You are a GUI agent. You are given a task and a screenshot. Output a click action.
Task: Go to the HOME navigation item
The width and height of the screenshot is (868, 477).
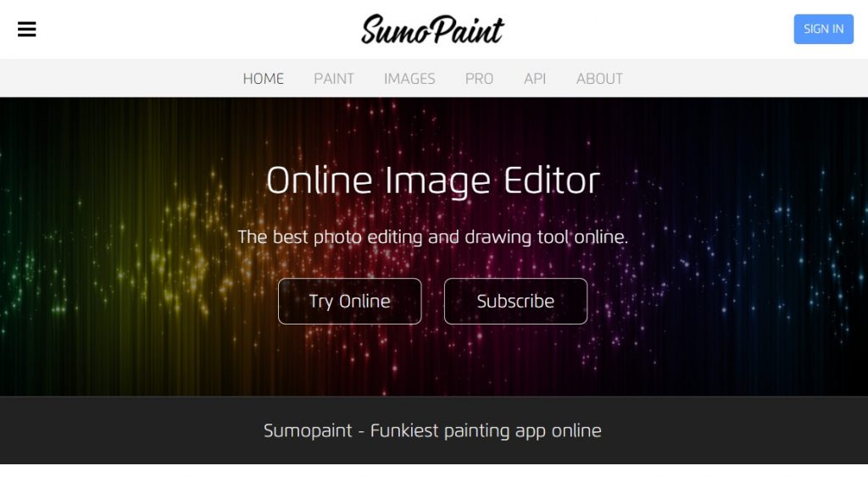[264, 79]
